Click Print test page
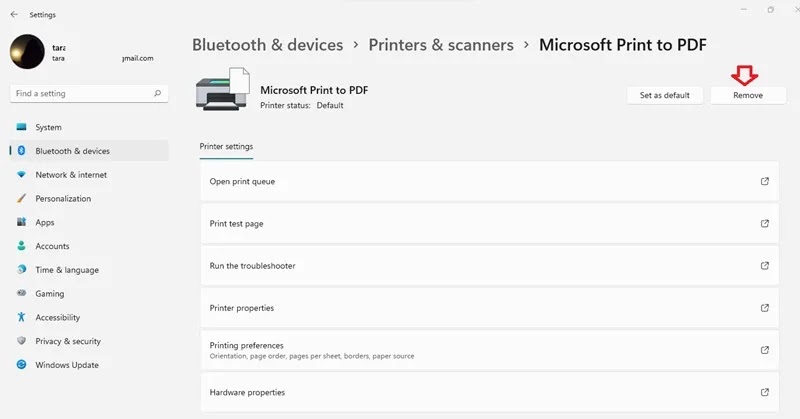Screen dimensions: 800x419 click(489, 224)
